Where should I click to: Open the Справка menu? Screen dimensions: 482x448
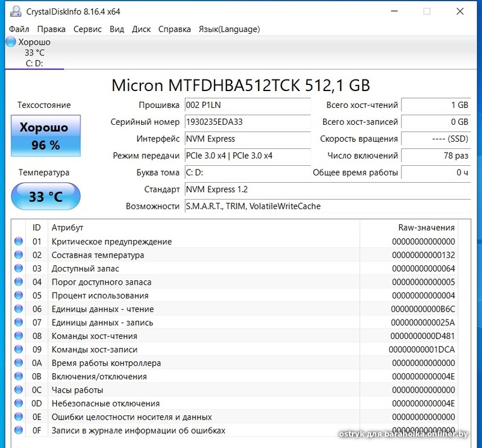[174, 29]
